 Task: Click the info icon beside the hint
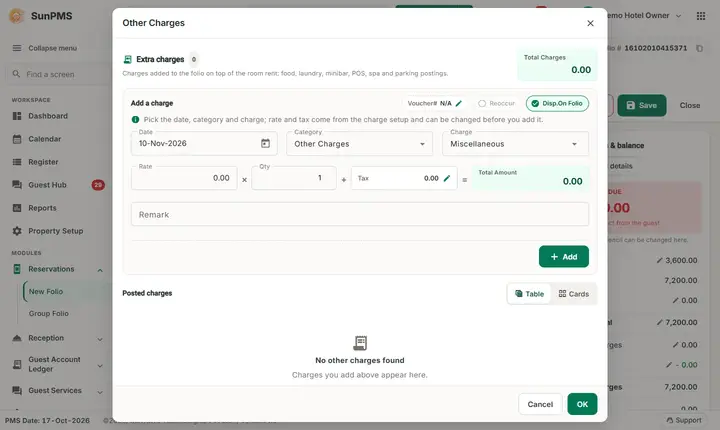[x=135, y=119]
